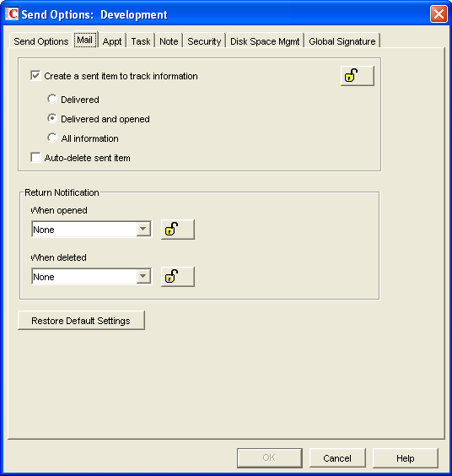Screen dimensions: 452x476
Task: Uncheck Create a sent item to track information
Action: click(35, 76)
